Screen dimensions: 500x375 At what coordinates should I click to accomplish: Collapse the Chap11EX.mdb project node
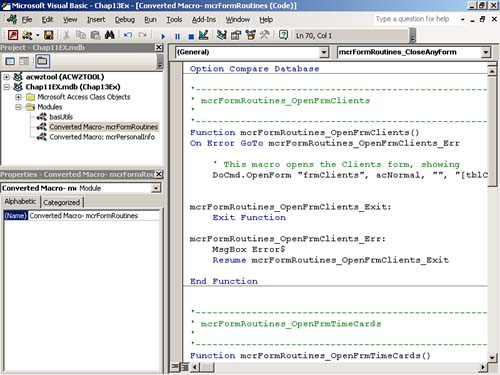click(7, 87)
